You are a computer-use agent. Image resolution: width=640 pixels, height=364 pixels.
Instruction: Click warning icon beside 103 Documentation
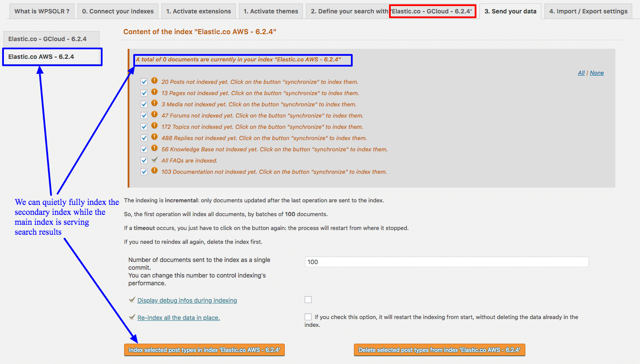coord(154,170)
